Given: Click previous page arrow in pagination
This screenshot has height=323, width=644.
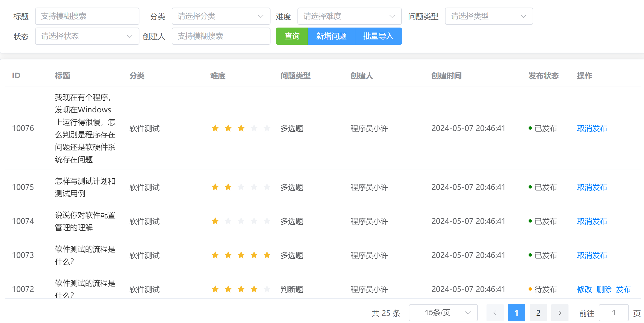Looking at the screenshot, I should pyautogui.click(x=495, y=313).
